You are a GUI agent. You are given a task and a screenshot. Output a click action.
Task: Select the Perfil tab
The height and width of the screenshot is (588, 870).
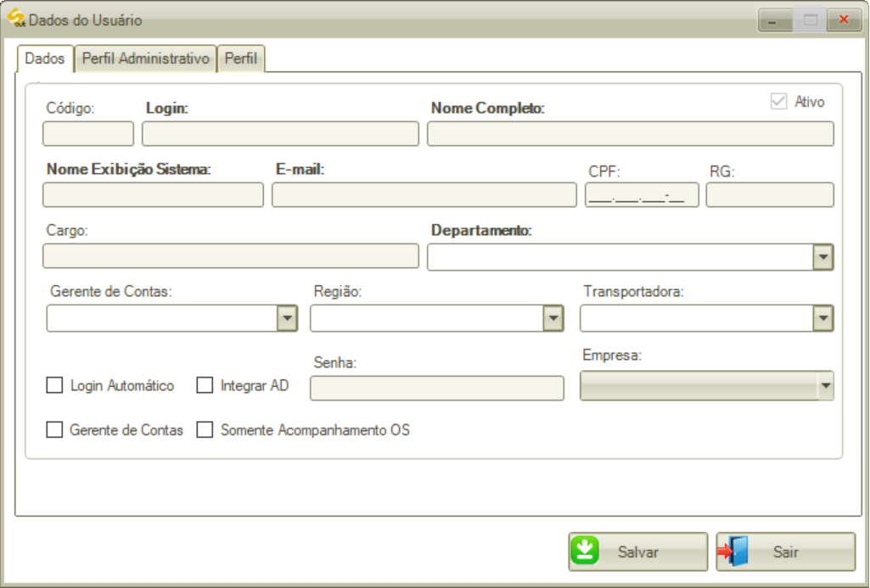coord(241,59)
